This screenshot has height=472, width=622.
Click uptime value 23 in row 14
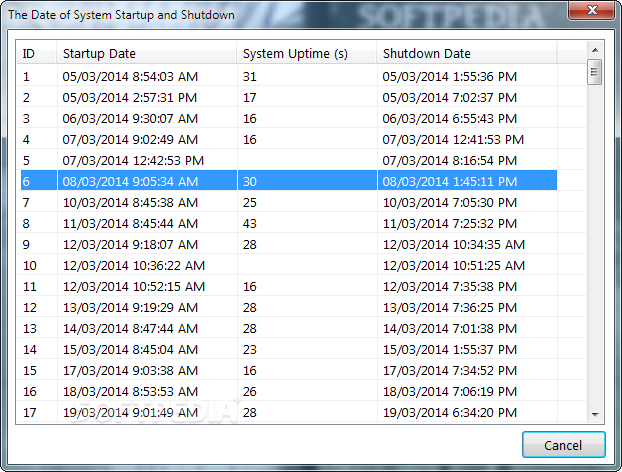coord(250,350)
